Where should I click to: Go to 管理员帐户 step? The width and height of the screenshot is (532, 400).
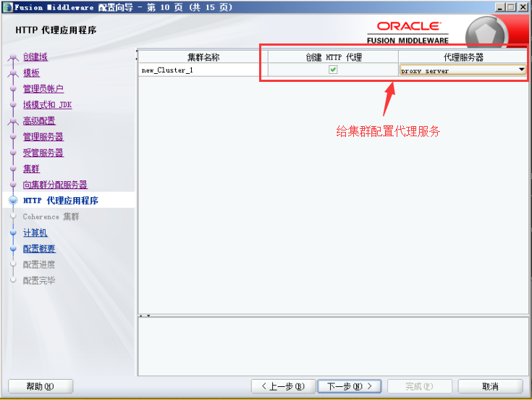(x=43, y=89)
